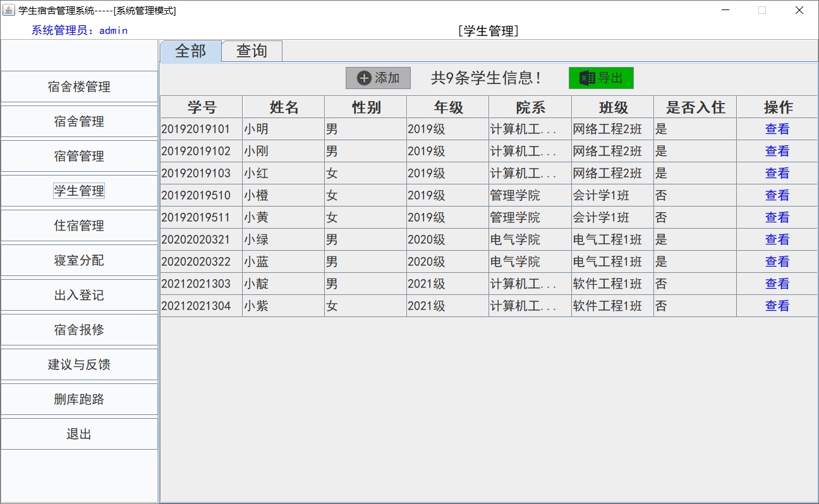Click the Java app icon in title bar
The image size is (819, 504).
click(9, 10)
